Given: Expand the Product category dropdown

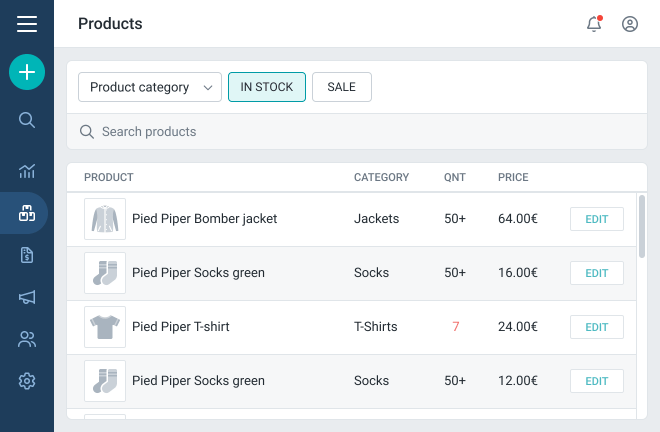Looking at the screenshot, I should click(x=150, y=87).
